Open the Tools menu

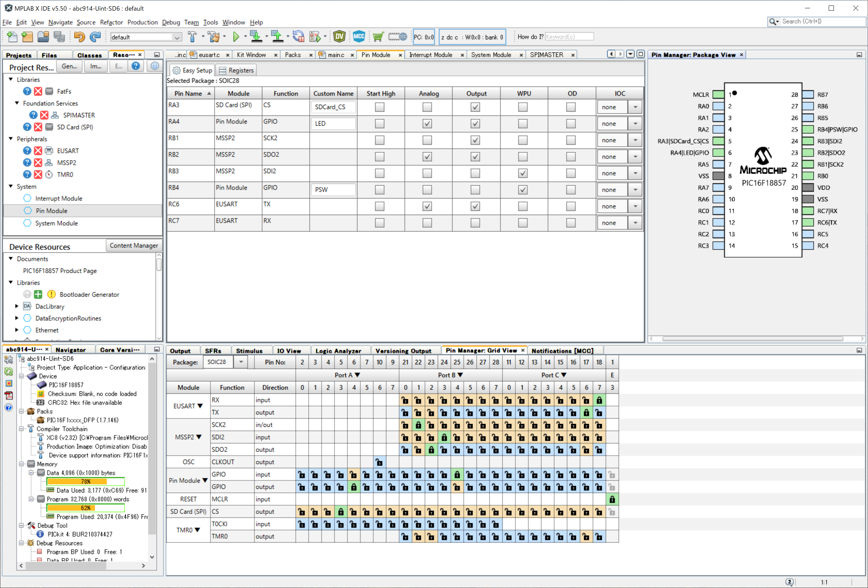pyautogui.click(x=210, y=22)
